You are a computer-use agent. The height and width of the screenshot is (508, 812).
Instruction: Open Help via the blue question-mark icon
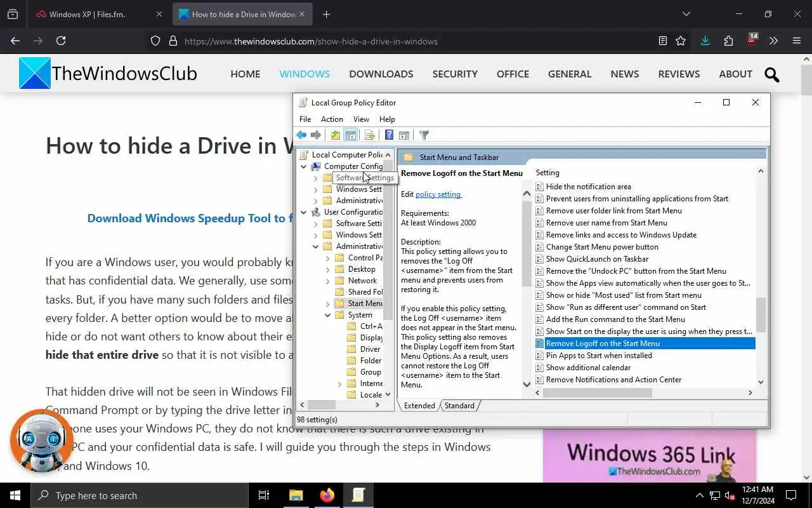[389, 135]
